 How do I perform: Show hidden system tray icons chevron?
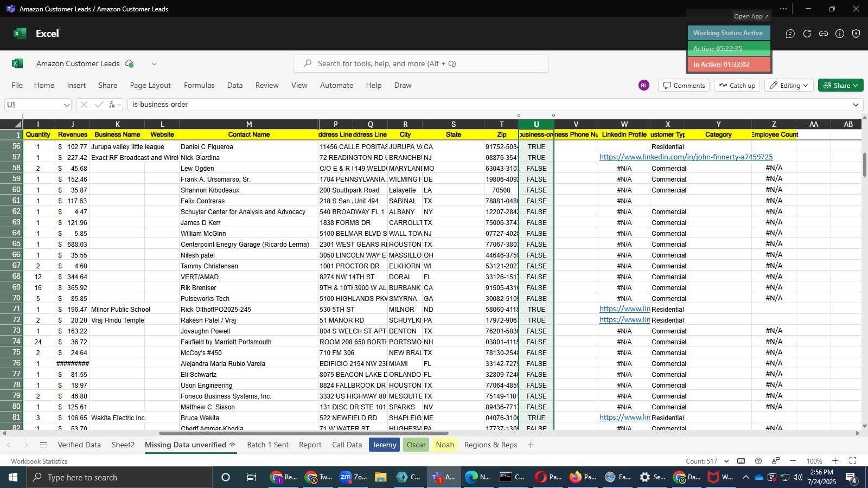pyautogui.click(x=745, y=477)
